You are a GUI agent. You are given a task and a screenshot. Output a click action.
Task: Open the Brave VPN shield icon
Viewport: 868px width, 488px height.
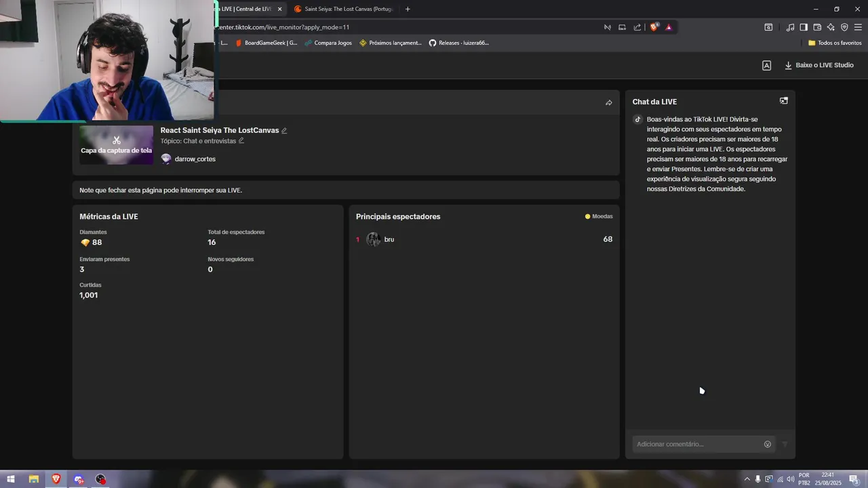[844, 27]
